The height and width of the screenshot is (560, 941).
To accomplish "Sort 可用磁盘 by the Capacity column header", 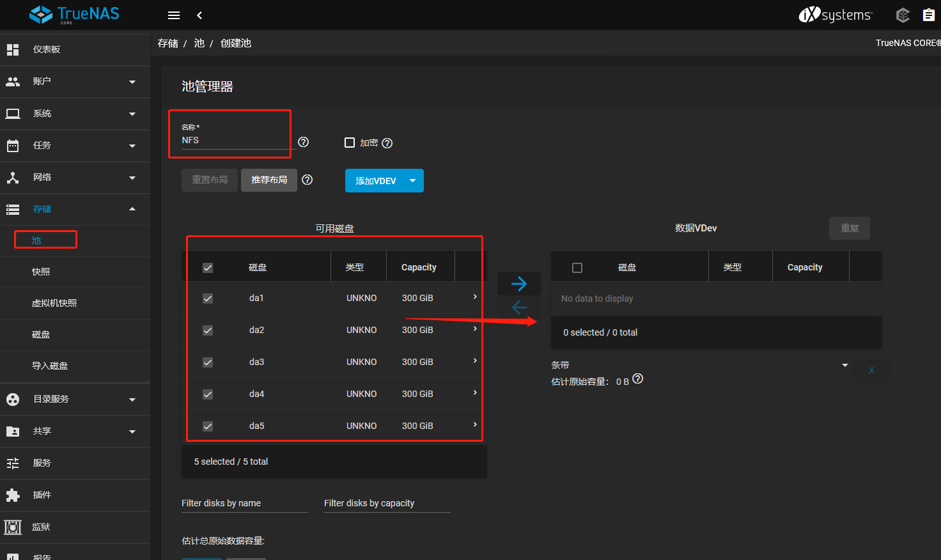I will (419, 267).
